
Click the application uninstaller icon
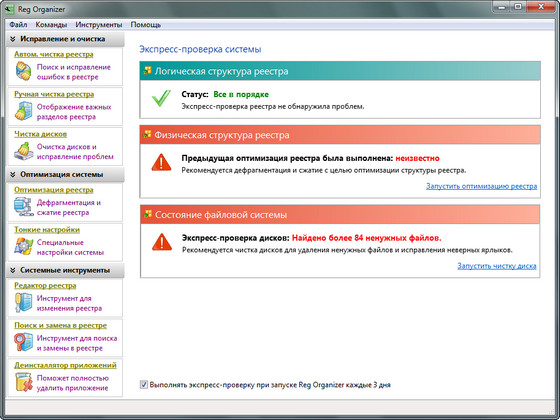click(24, 382)
